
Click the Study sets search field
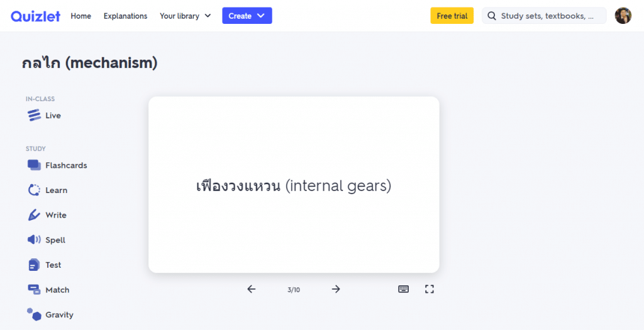(x=544, y=16)
